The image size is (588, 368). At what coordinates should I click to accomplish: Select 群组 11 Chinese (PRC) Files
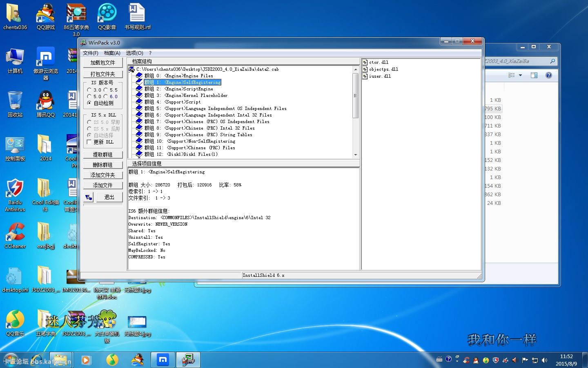(189, 148)
